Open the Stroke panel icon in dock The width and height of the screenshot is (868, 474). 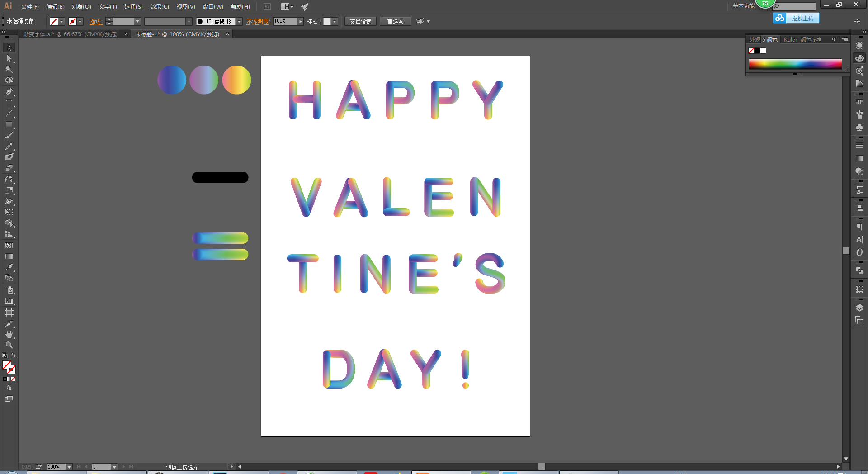(859, 146)
